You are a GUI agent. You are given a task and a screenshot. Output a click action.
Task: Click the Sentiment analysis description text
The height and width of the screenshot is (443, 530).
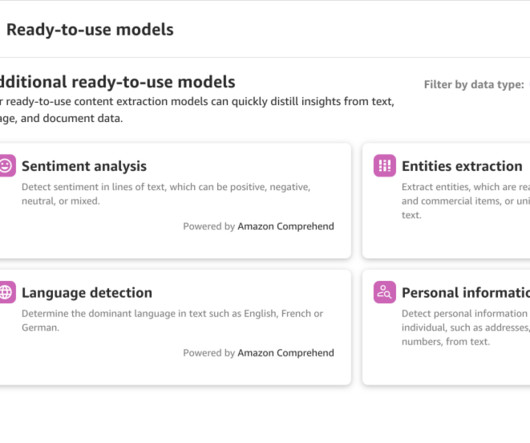(166, 194)
